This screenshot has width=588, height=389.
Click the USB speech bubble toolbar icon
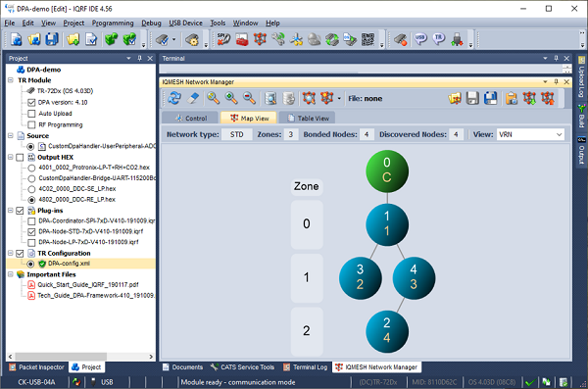click(420, 39)
